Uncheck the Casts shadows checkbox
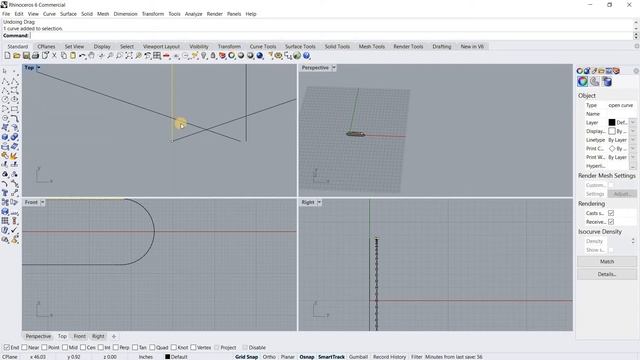 [x=611, y=213]
